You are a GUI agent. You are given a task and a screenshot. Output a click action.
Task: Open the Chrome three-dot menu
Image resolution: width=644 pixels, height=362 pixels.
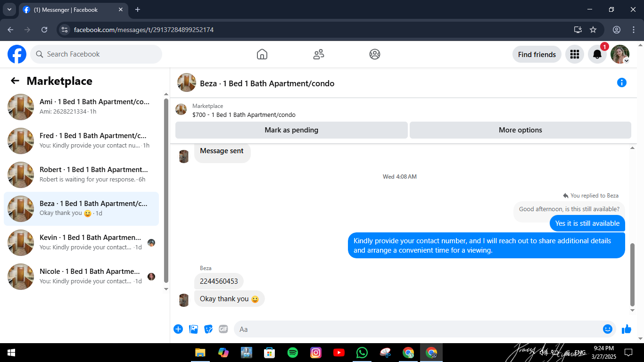633,30
